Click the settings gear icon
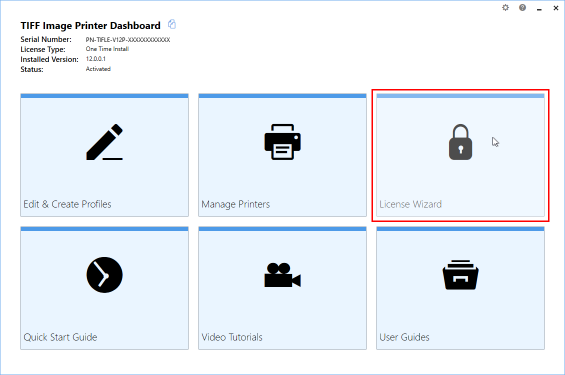 [x=506, y=8]
